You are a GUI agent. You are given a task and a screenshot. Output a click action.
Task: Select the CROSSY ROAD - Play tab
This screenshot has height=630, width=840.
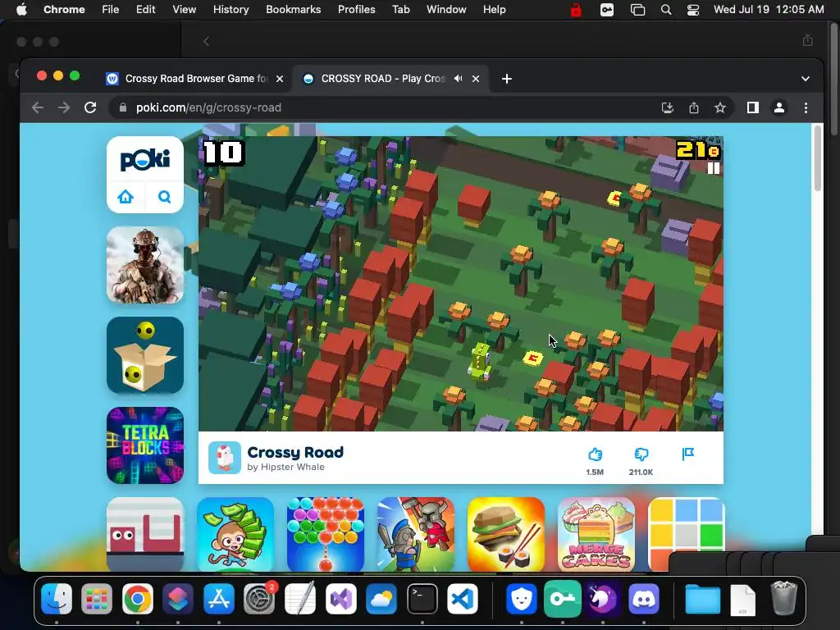tap(382, 79)
